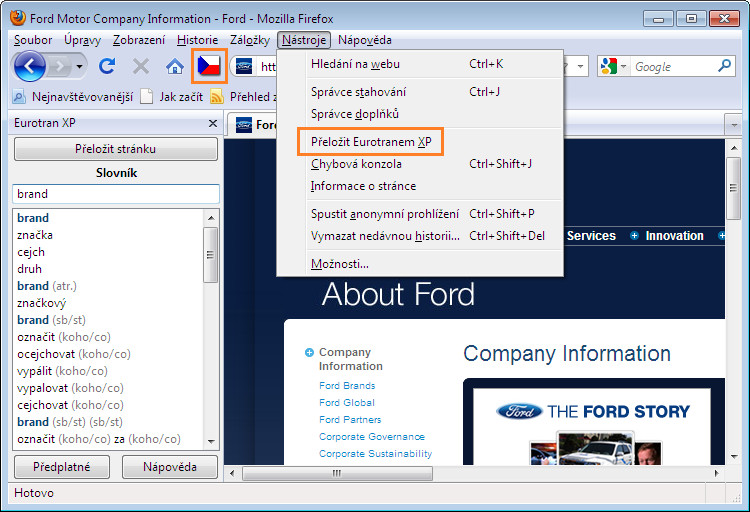Click the search magnifier icon
The image size is (750, 512).
point(725,66)
